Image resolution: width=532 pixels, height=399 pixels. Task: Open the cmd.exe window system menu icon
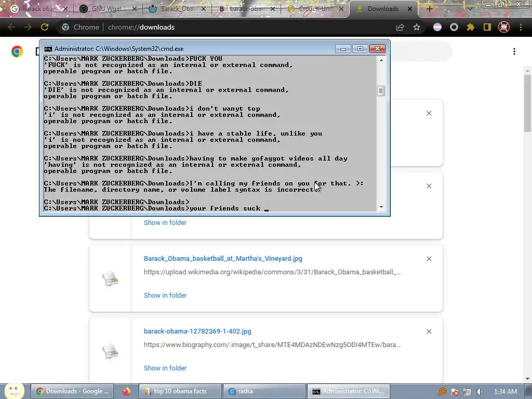pyautogui.click(x=48, y=48)
